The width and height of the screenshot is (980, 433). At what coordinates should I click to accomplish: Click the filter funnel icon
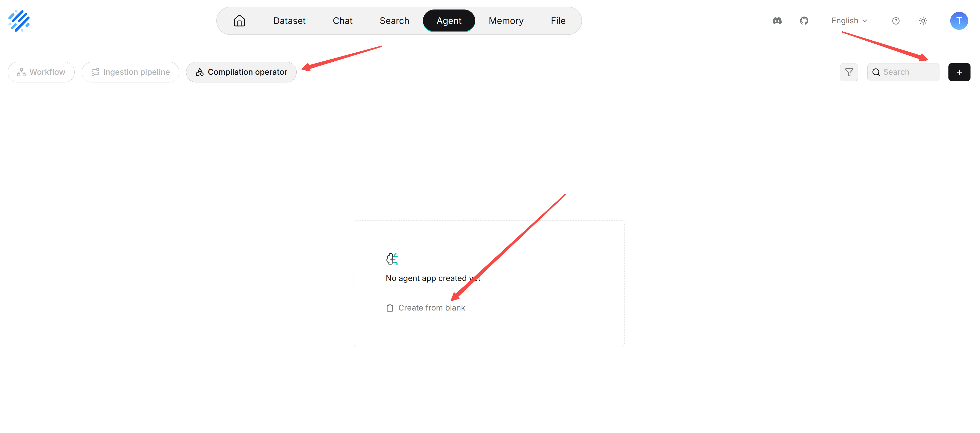(849, 72)
